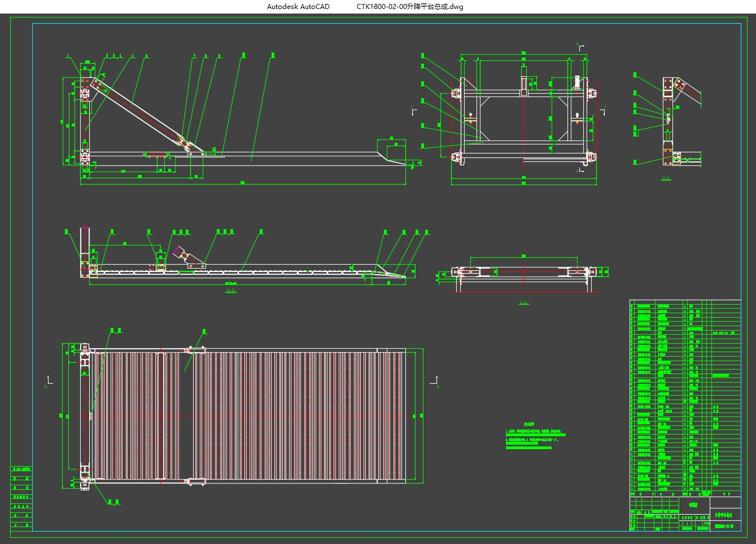Image resolution: width=756 pixels, height=544 pixels.
Task: Click the CTK1800-02-00 drawing file title
Action: point(410,7)
